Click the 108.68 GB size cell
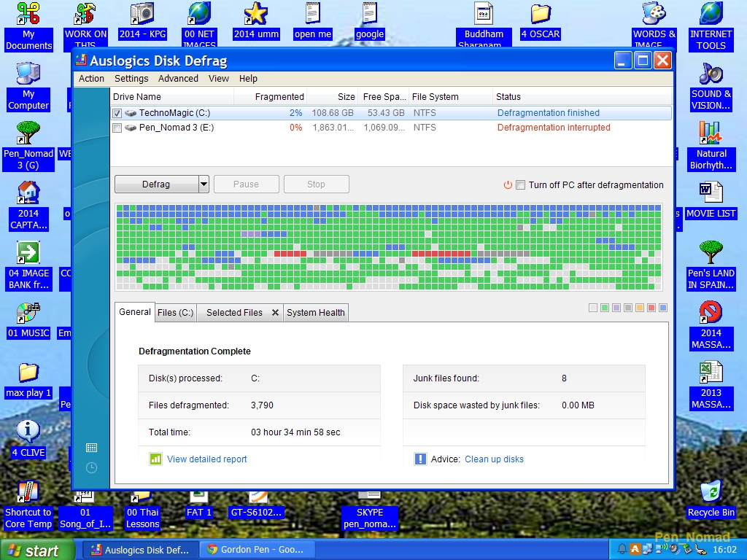The height and width of the screenshot is (560, 747). (333, 113)
